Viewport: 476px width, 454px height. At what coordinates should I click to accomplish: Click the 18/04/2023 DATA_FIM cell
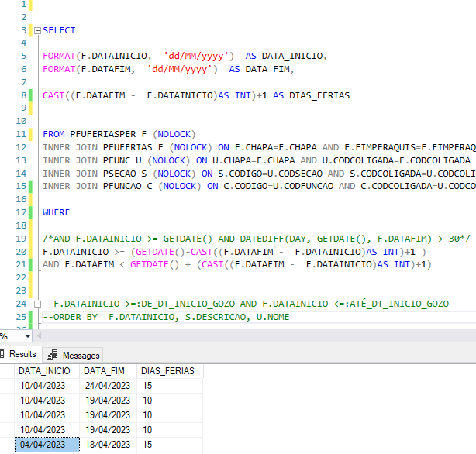[108, 445]
